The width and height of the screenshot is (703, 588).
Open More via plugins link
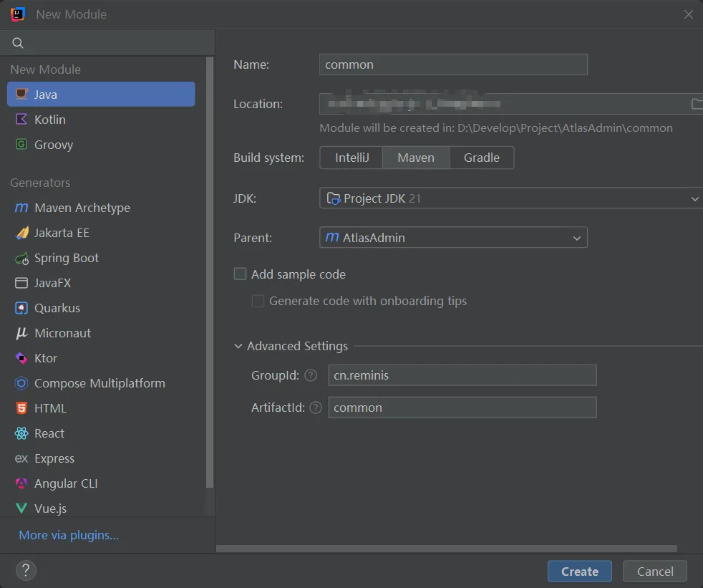click(69, 535)
